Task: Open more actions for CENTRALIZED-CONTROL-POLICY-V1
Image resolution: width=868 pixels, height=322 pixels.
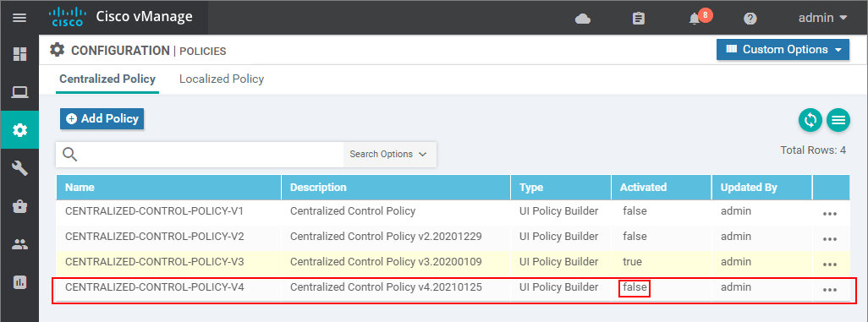Action: tap(830, 214)
